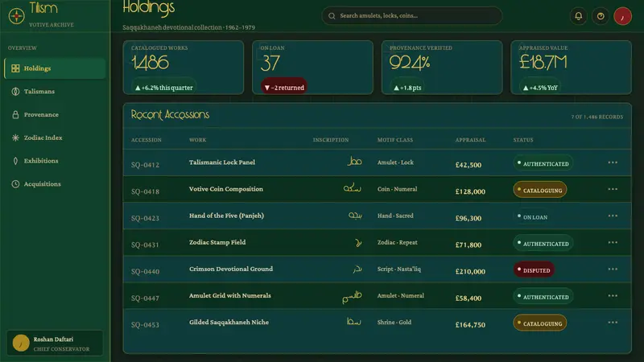The width and height of the screenshot is (644, 362).
Task: Sort by the ACCESSION column header
Action: (147, 140)
